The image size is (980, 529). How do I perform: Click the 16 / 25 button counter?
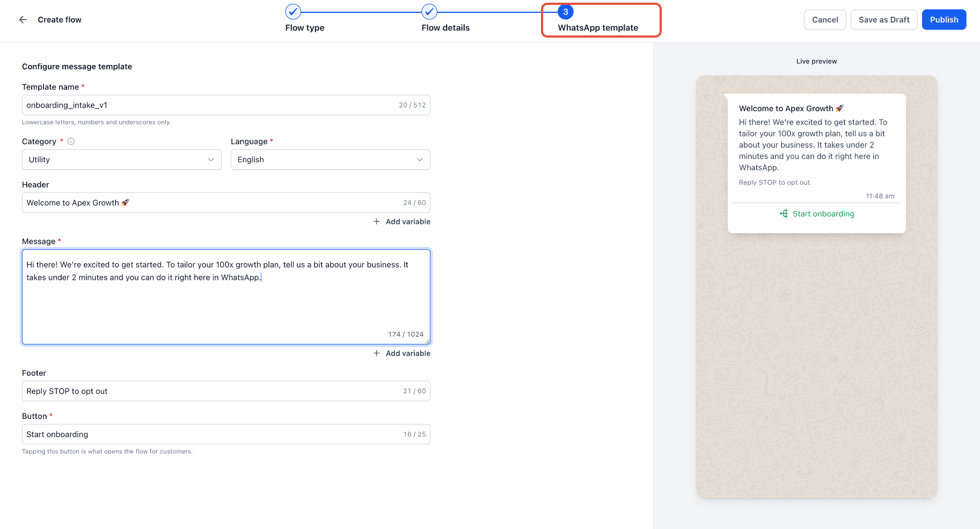click(414, 434)
